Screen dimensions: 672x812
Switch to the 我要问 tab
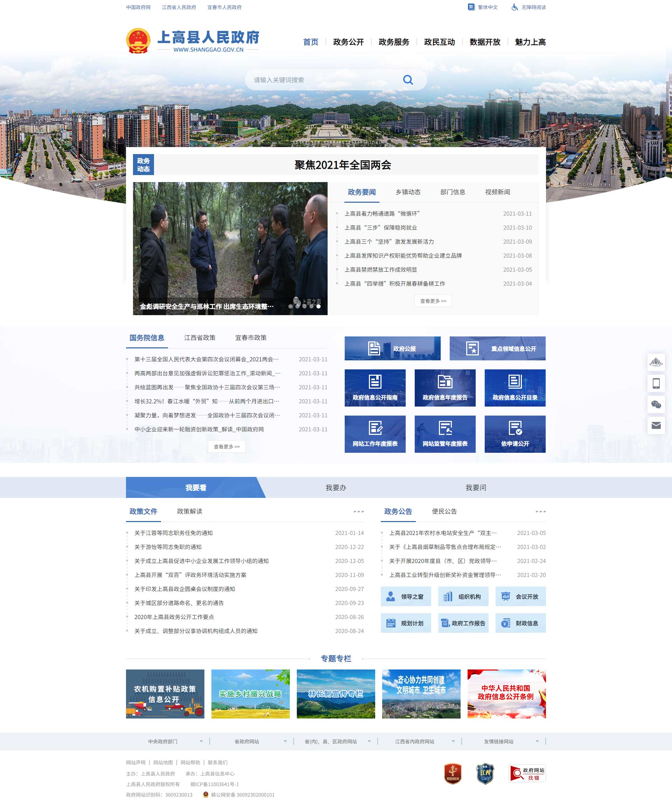(476, 487)
